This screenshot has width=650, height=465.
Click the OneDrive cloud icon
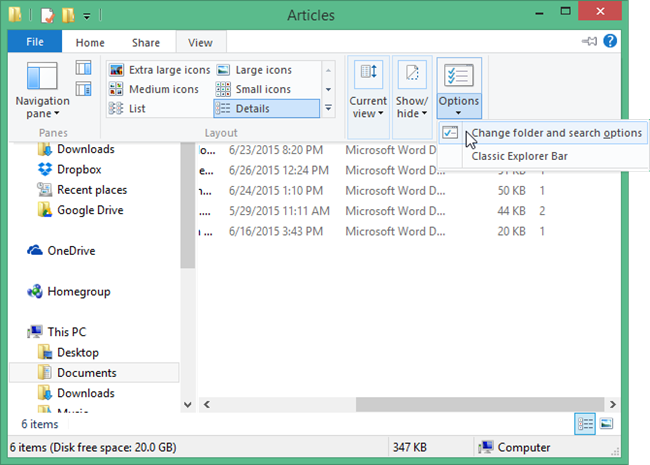(x=35, y=250)
